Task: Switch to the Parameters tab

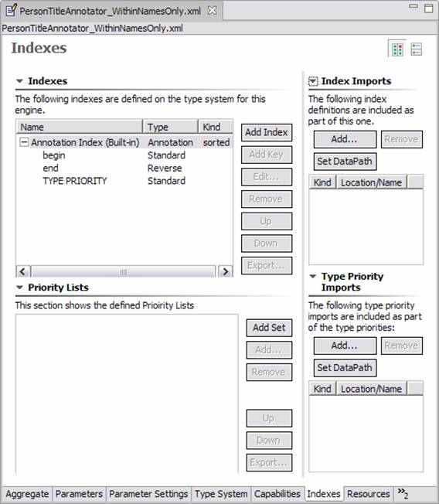Action: click(x=79, y=494)
